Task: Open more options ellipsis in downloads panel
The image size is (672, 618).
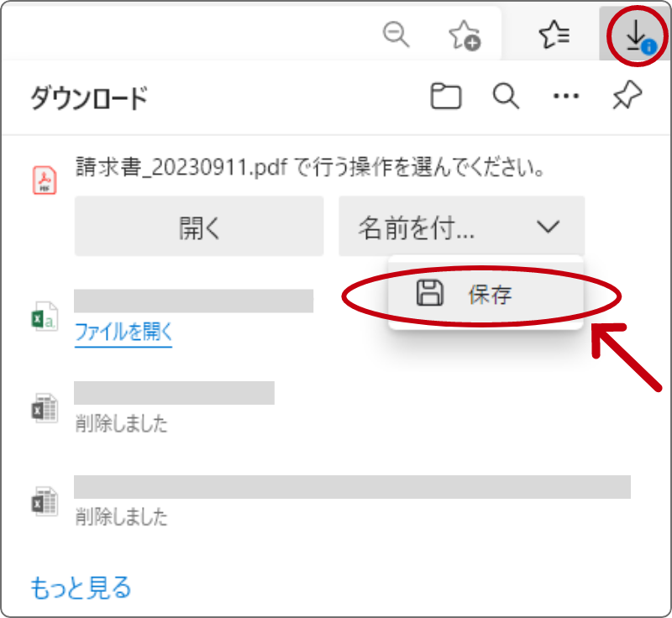Action: pos(566,96)
